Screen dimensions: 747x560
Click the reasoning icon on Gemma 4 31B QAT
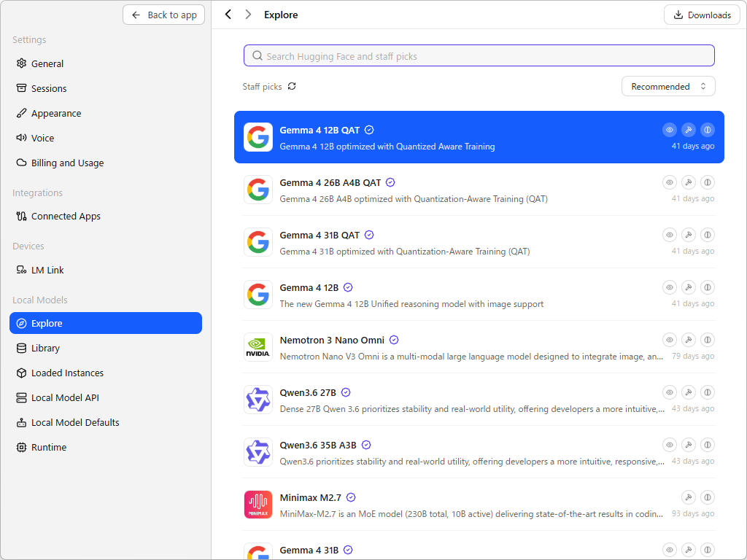tap(708, 235)
